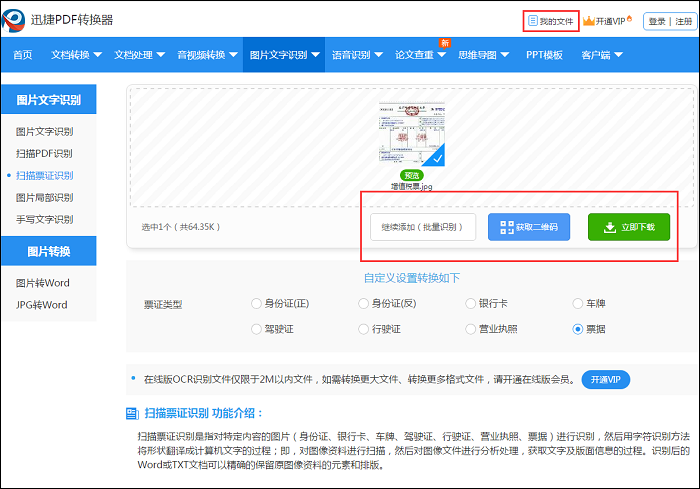Viewport: 700px width, 489px height.
Task: Open 我的文件 page
Action: tap(551, 20)
